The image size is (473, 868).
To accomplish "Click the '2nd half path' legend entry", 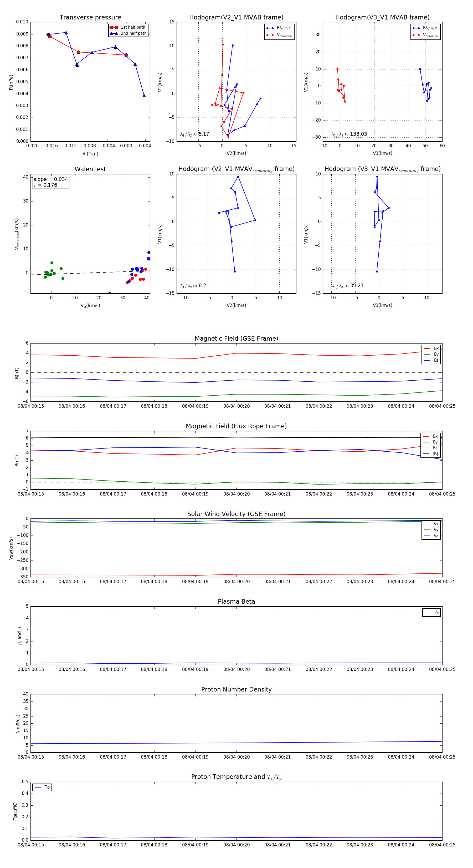I will point(128,33).
